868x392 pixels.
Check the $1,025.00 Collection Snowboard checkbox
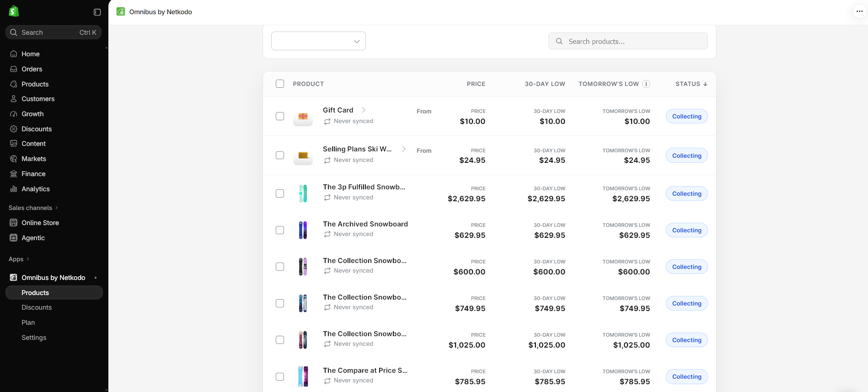tap(280, 340)
